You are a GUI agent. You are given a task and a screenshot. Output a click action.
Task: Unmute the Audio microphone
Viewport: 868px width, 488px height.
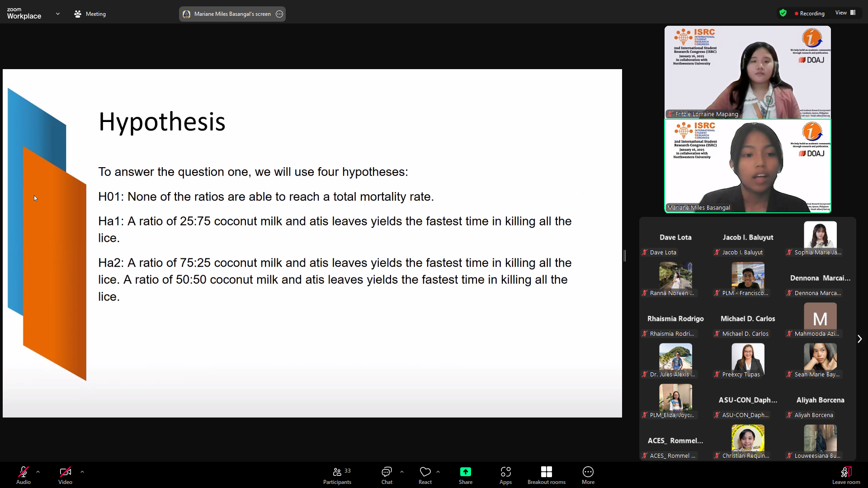[x=24, y=472]
